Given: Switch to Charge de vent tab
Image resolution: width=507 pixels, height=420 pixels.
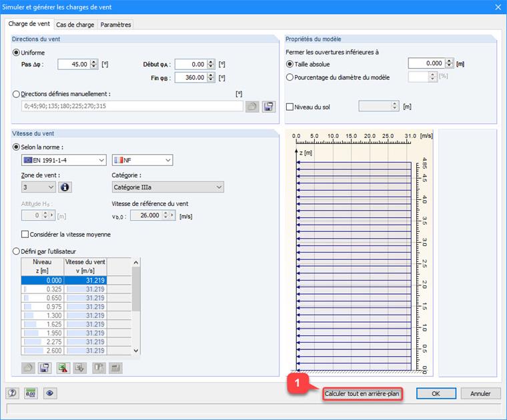Looking at the screenshot, I should [29, 23].
